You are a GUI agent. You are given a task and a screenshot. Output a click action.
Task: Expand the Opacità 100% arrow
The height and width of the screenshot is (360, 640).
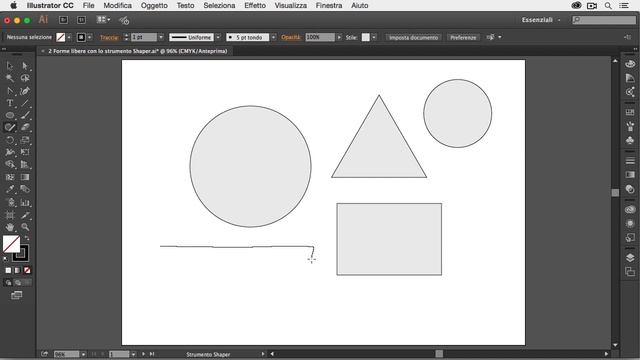[339, 37]
